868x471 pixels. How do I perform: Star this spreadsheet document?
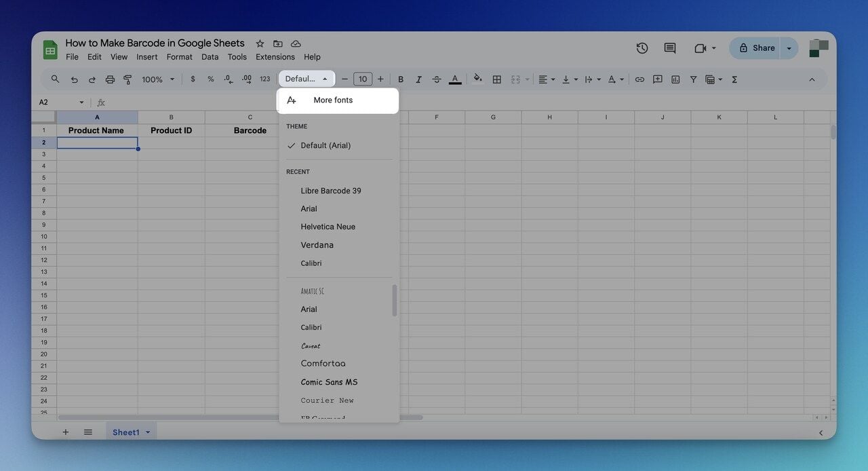pos(260,43)
